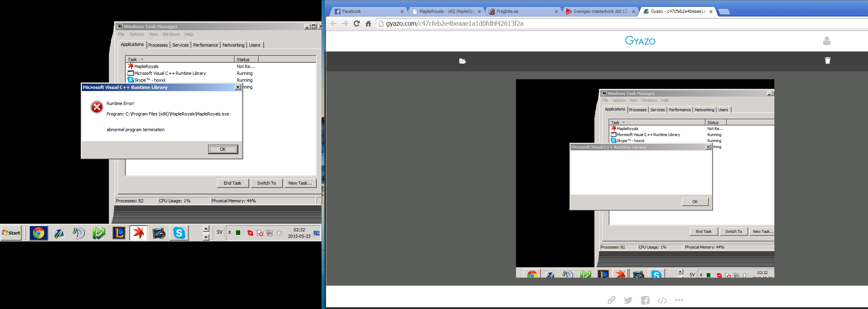Go back to the previous page in Chrome
The image size is (868, 309).
pyautogui.click(x=333, y=24)
